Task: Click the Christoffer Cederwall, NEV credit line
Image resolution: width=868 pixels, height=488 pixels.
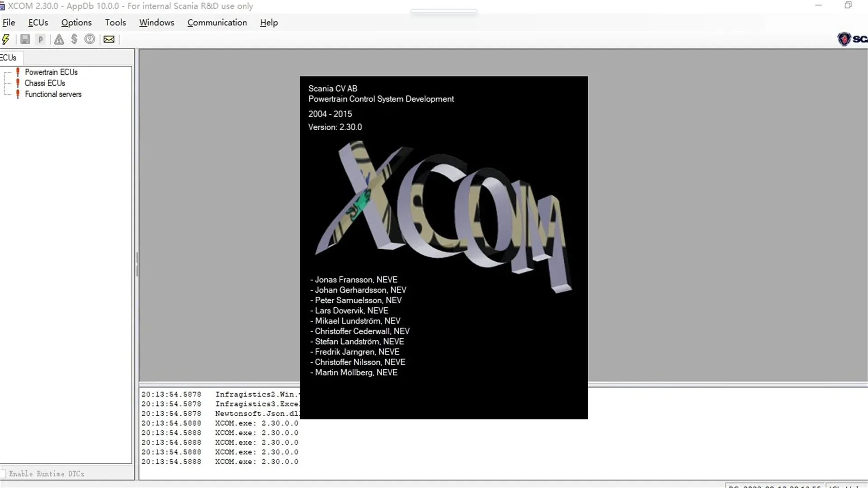Action: 360,331
